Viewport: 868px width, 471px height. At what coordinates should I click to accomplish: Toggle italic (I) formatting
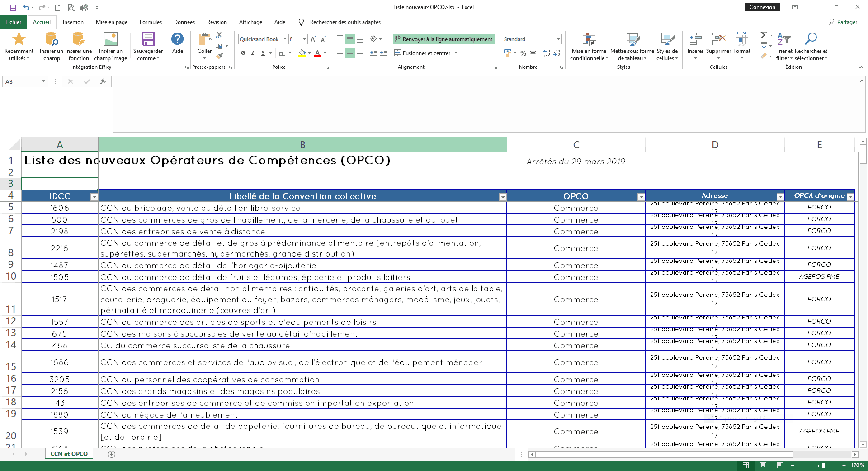253,53
